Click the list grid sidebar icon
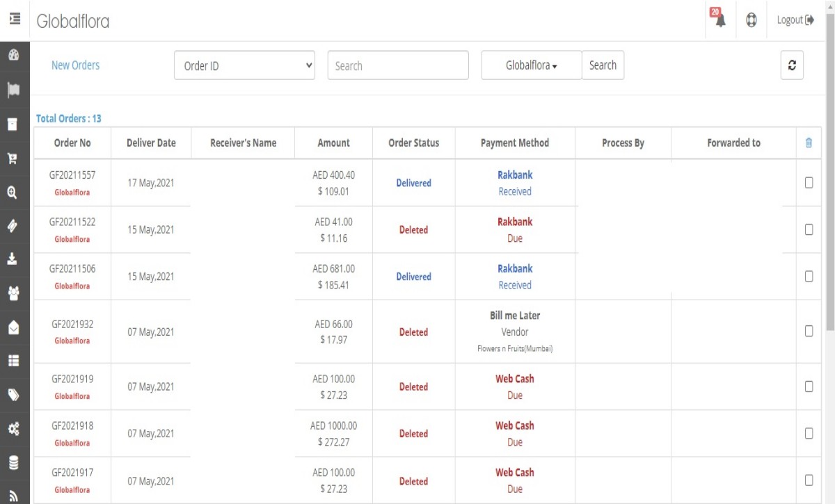The height and width of the screenshot is (504, 835). pyautogui.click(x=13, y=361)
